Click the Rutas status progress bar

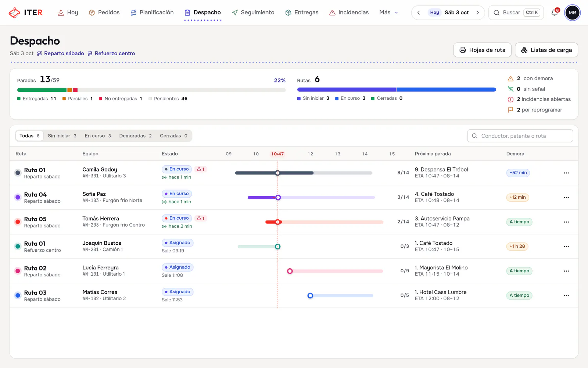click(397, 89)
